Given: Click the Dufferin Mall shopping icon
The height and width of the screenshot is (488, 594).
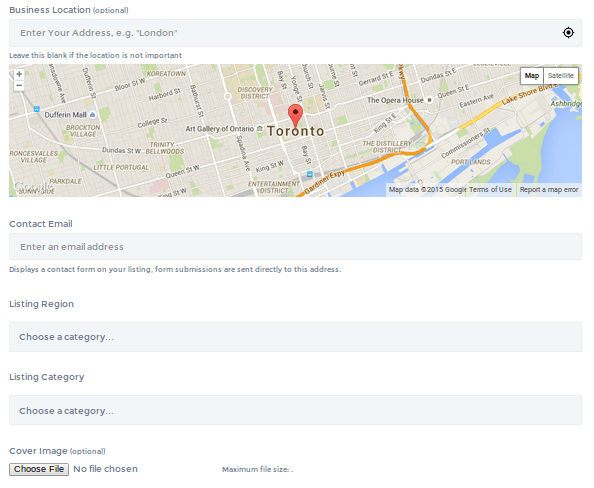Looking at the screenshot, I should pos(92,115).
